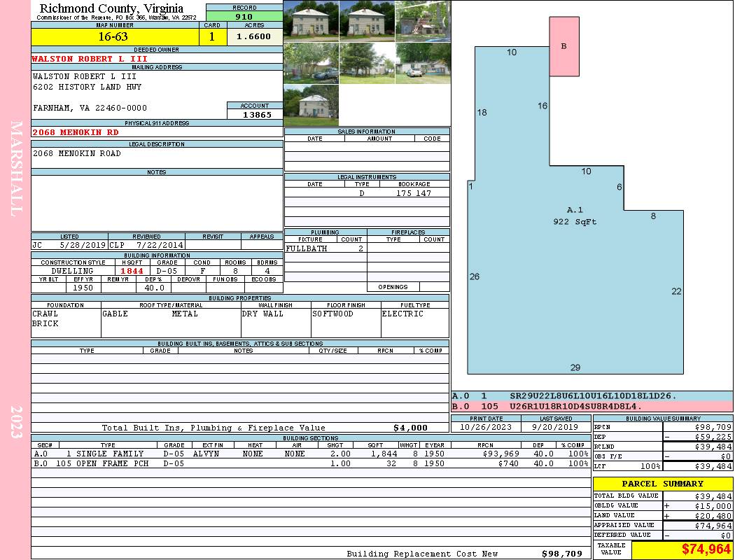Click the red taxable value $74,964
This screenshot has height=560, width=735.
(x=682, y=549)
